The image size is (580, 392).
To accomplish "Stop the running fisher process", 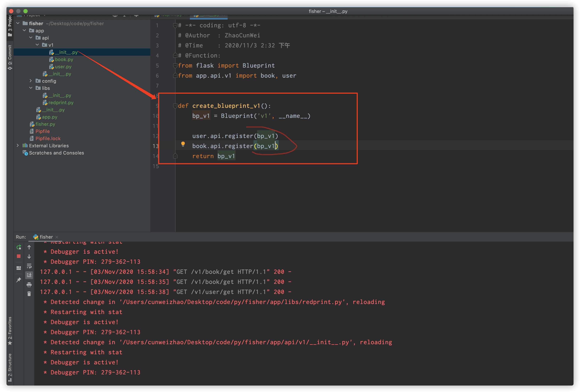I will point(19,256).
